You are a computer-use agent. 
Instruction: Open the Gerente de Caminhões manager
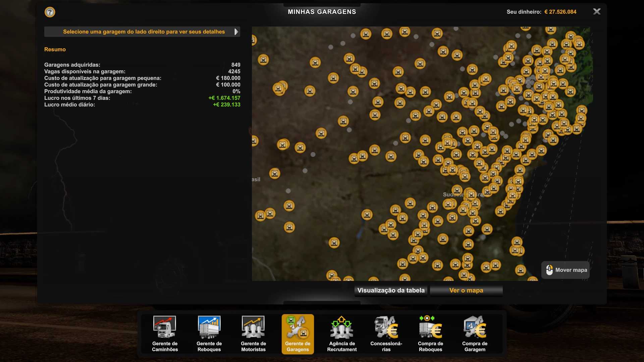pyautogui.click(x=165, y=334)
